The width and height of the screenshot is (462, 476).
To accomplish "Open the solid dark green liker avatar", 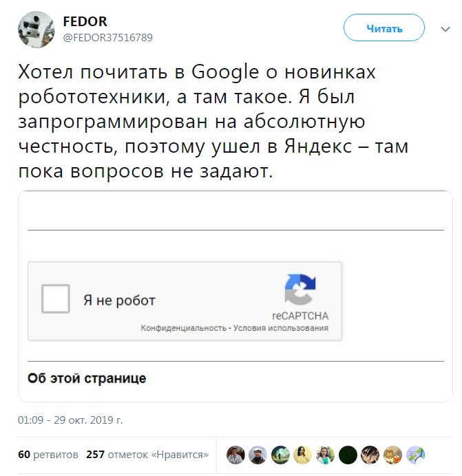I will pyautogui.click(x=348, y=455).
